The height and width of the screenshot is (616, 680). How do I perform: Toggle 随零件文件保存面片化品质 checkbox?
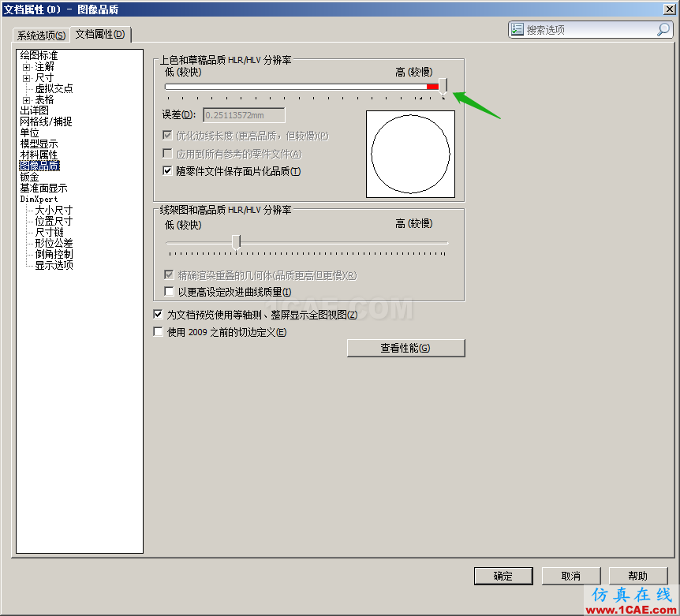click(167, 171)
